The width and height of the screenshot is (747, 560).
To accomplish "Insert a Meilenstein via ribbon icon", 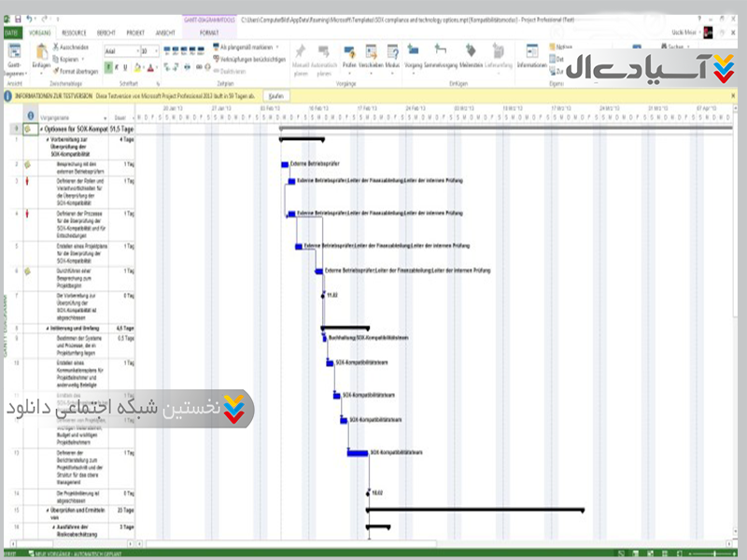I will tap(472, 56).
